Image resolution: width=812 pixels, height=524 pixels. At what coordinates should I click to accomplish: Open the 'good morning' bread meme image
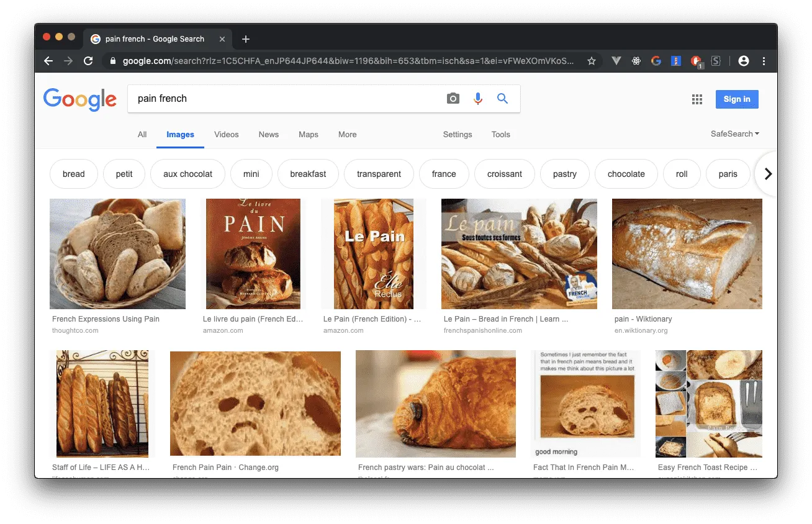[587, 404]
